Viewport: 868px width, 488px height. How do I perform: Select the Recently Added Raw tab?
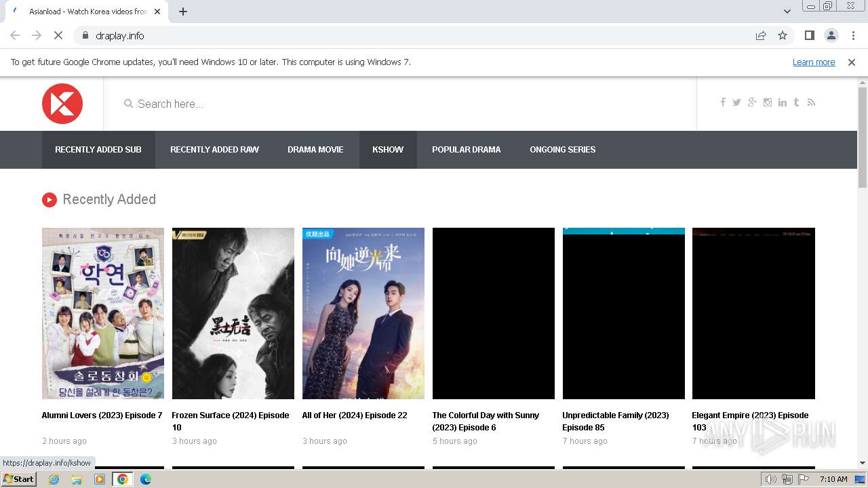[214, 150]
